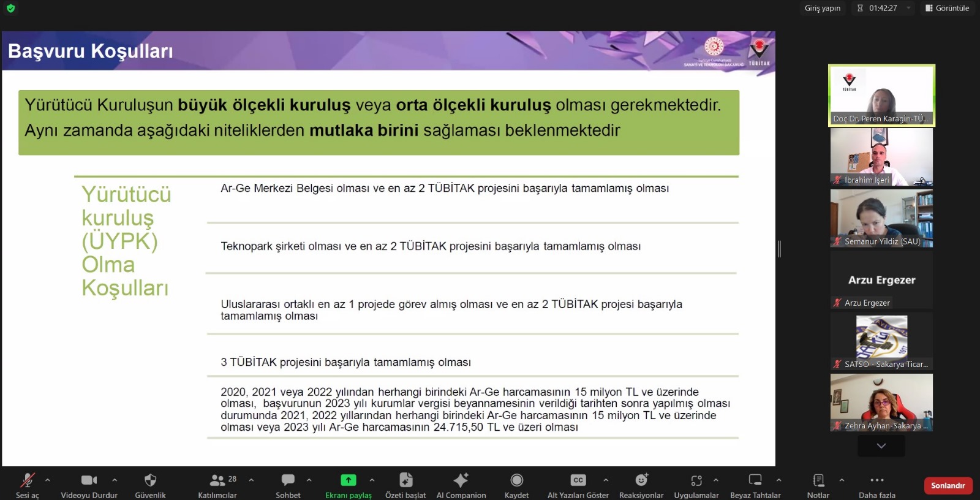This screenshot has width=980, height=500.
Task: Start recording with Kaydet
Action: 516,480
